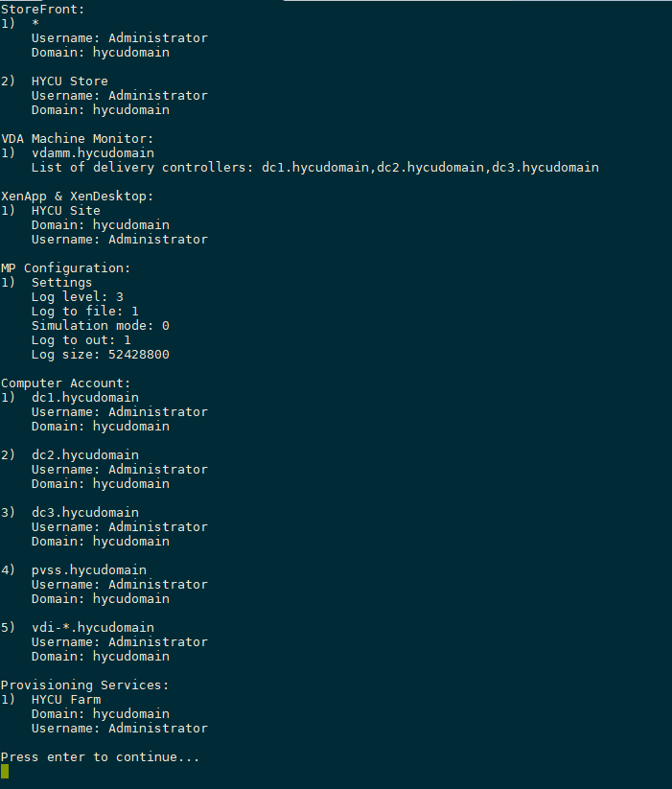Image resolution: width=672 pixels, height=789 pixels.
Task: Select the pvss.hycudomain entry
Action: pyautogui.click(x=88, y=569)
